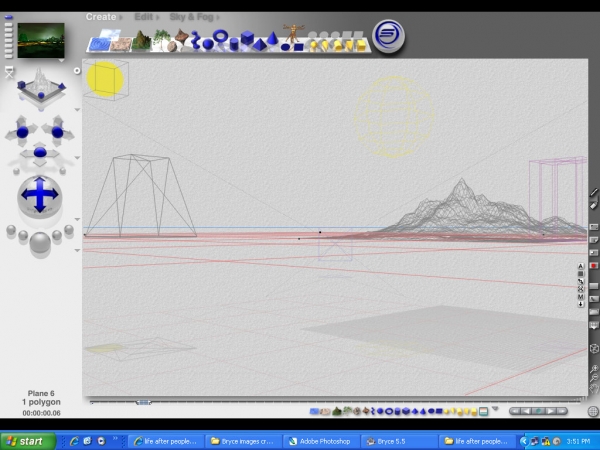The height and width of the screenshot is (450, 600).
Task: Click the stop button in animation controls
Action: pos(538,411)
